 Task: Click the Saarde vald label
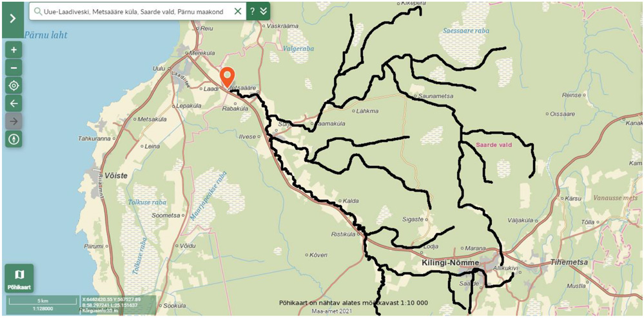pos(492,145)
